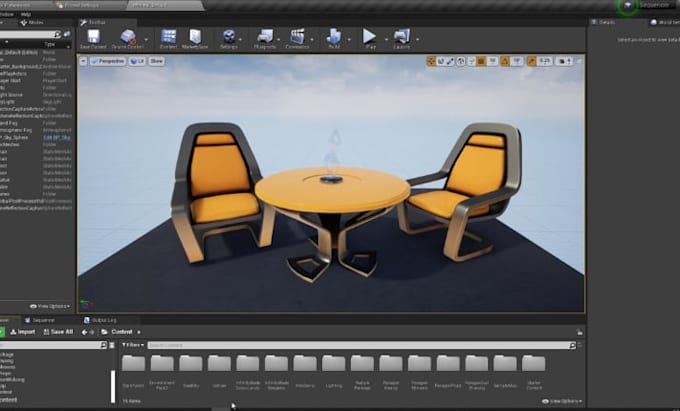Click the World Outliner search field
The image size is (680, 411).
[29, 34]
